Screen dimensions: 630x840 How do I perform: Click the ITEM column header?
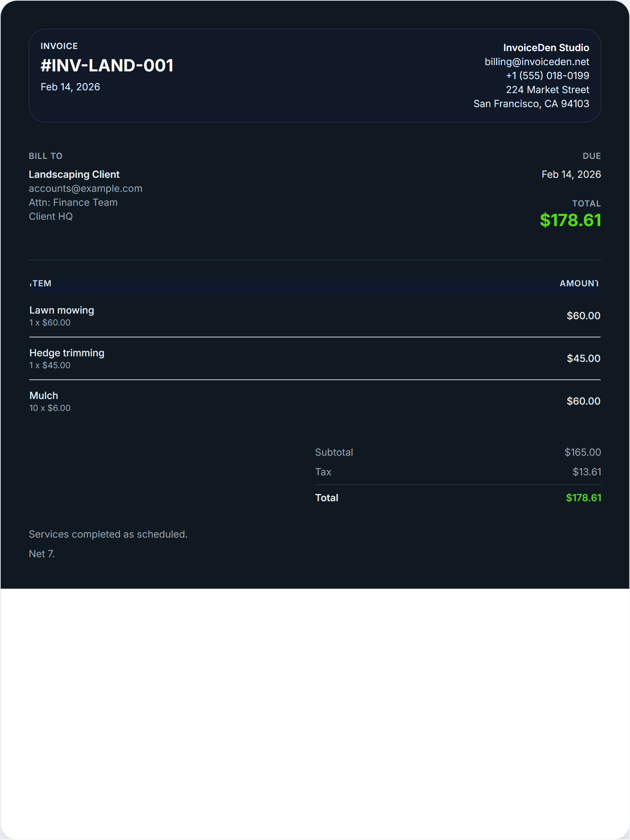[41, 283]
